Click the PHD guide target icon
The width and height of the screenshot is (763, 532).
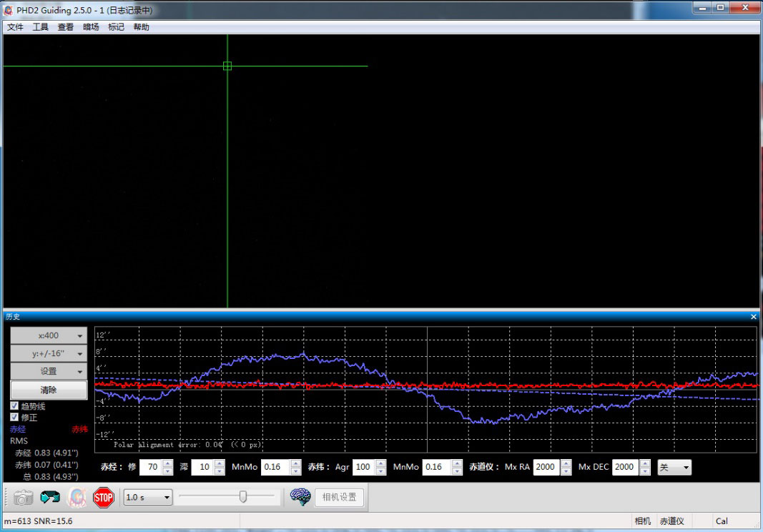coord(77,497)
